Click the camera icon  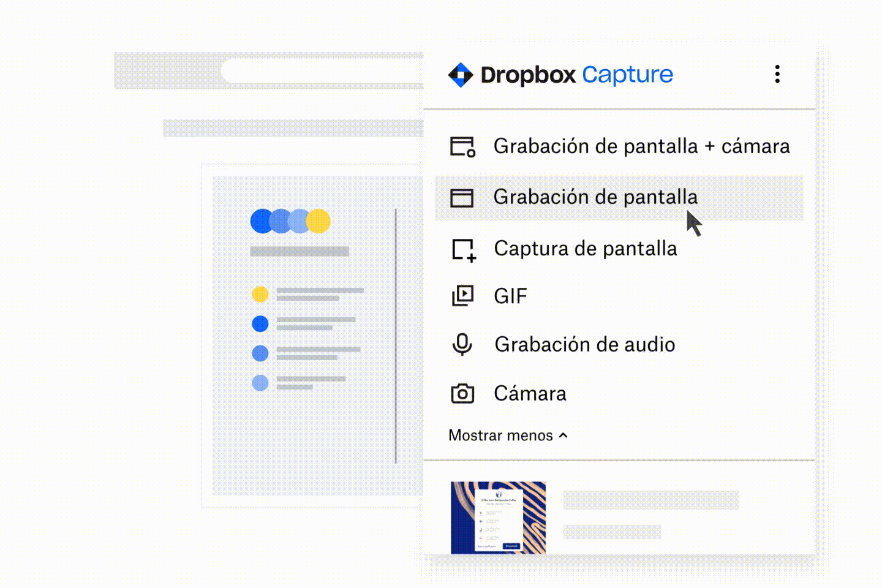(462, 393)
